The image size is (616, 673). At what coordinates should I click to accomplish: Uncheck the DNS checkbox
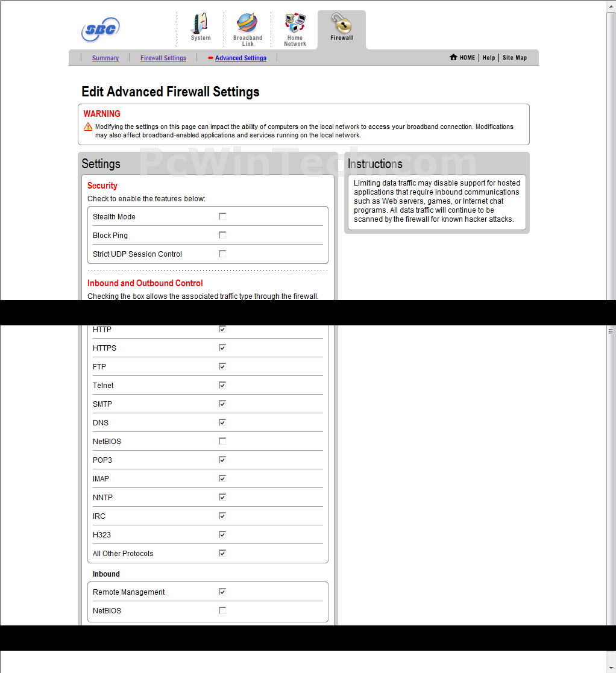click(222, 422)
